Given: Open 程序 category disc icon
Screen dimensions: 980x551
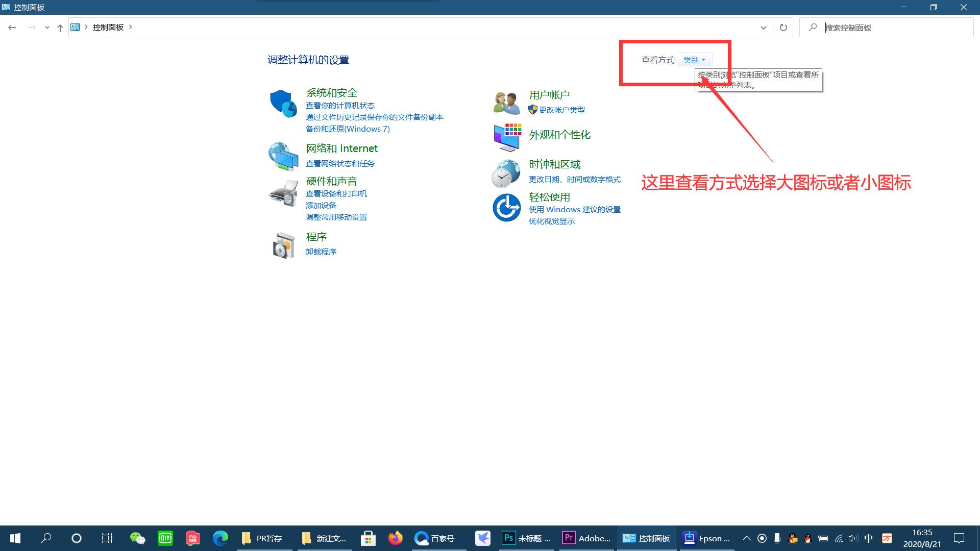Looking at the screenshot, I should 284,244.
